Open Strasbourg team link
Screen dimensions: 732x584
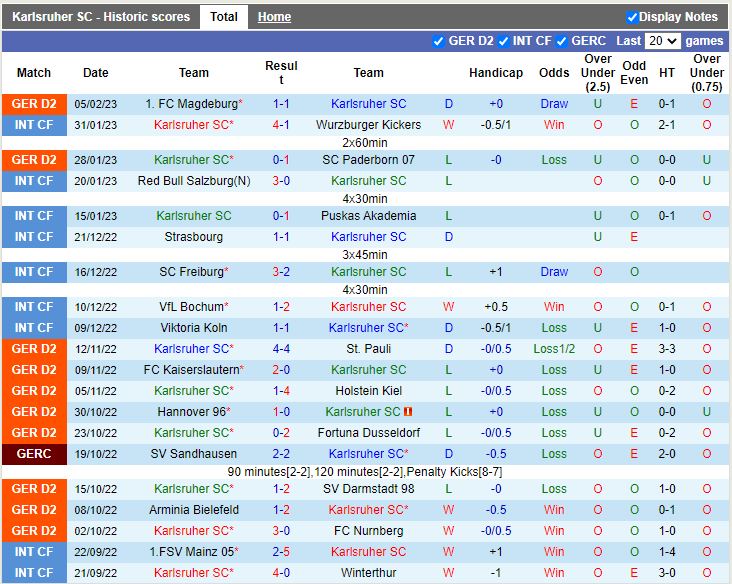click(x=194, y=237)
